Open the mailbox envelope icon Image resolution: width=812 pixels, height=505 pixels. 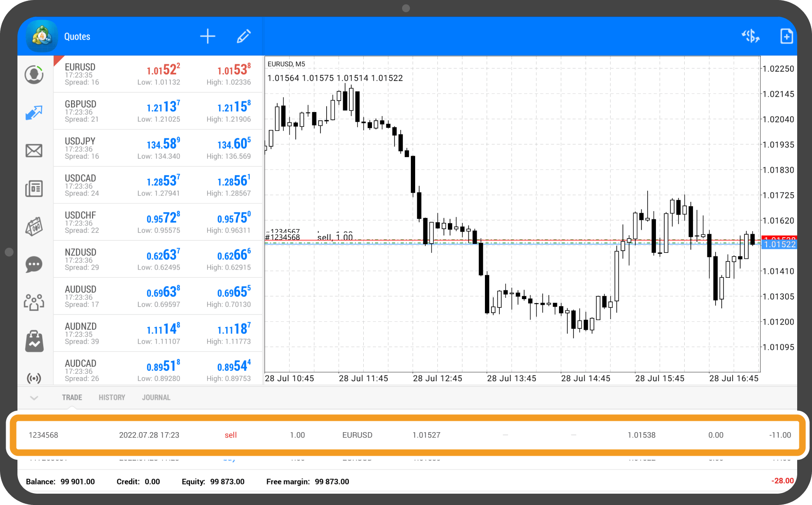(34, 150)
